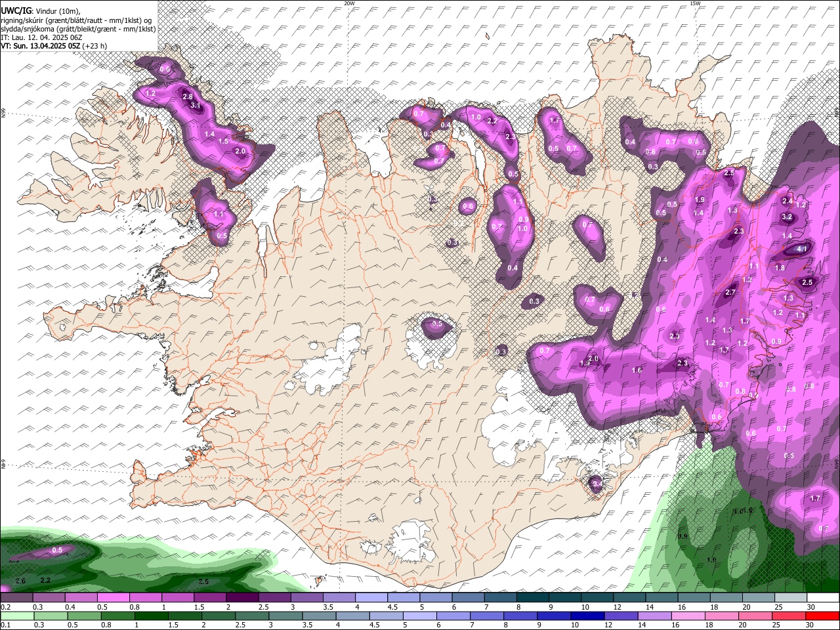Pick upper-row pink swatch between 0.5 and 0.8
This screenshot has width=840, height=630.
tap(113, 597)
